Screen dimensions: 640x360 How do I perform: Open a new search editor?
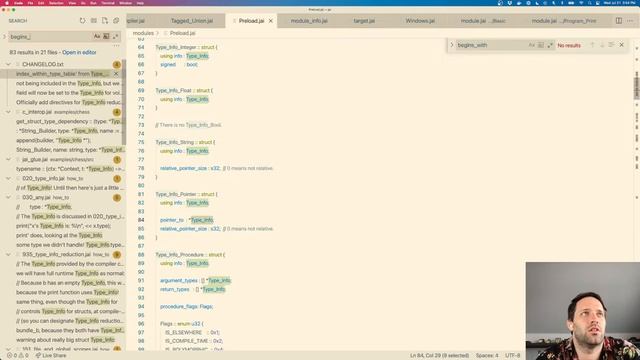click(105, 20)
